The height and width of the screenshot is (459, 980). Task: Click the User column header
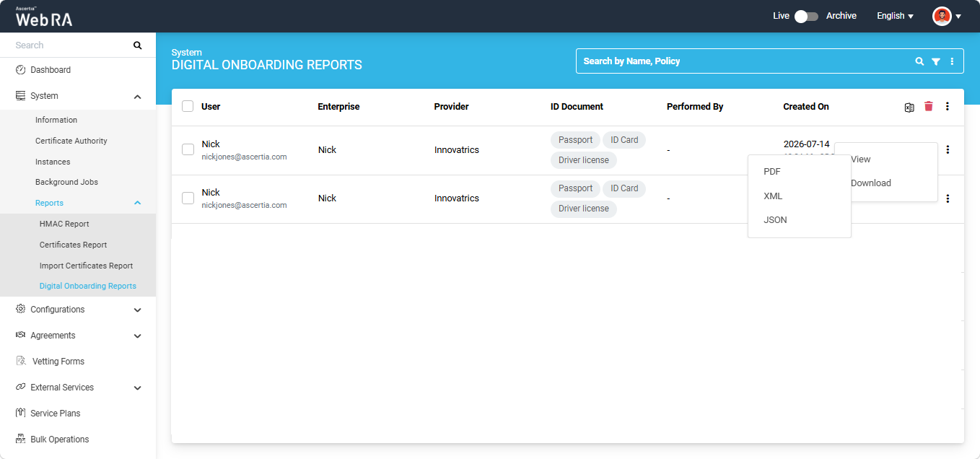click(x=211, y=107)
